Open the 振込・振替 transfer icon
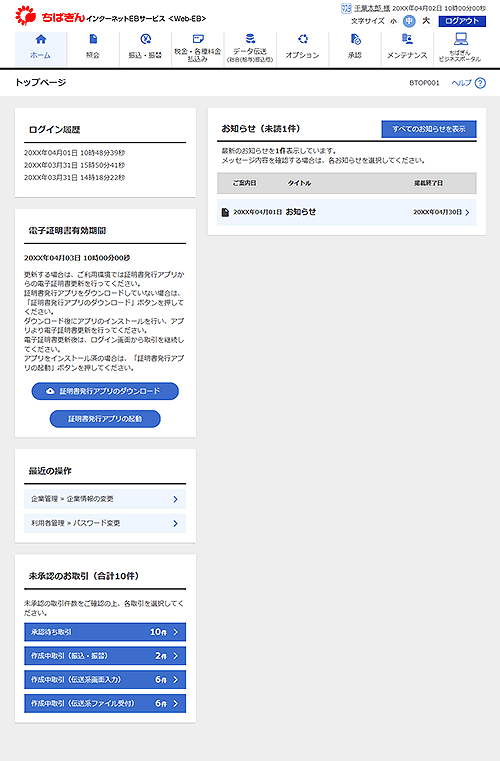Viewport: 500px width, 761px height. click(145, 39)
